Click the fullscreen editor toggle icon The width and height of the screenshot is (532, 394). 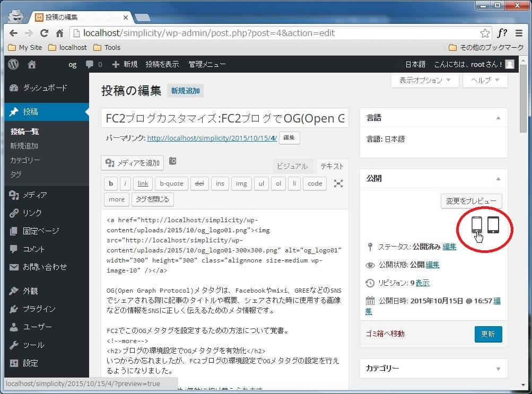pyautogui.click(x=338, y=183)
